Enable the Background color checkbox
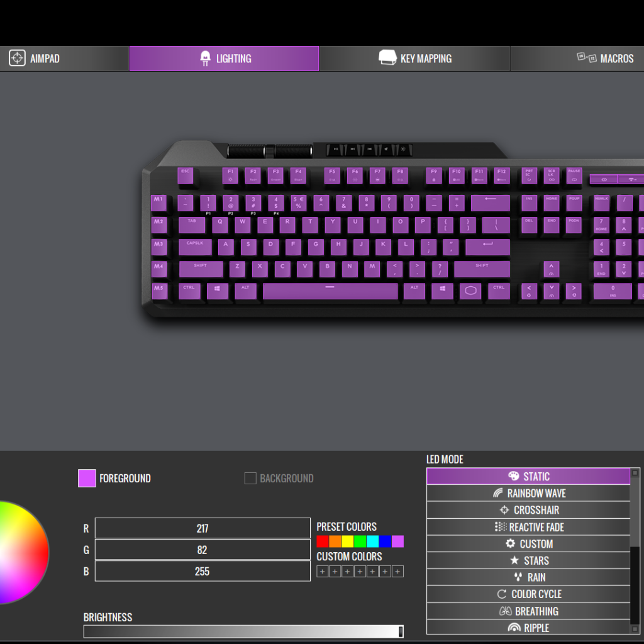This screenshot has width=644, height=644. [250, 479]
